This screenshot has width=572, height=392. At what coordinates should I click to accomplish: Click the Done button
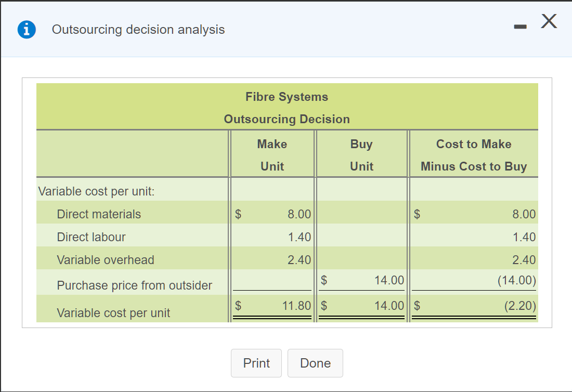coord(315,363)
